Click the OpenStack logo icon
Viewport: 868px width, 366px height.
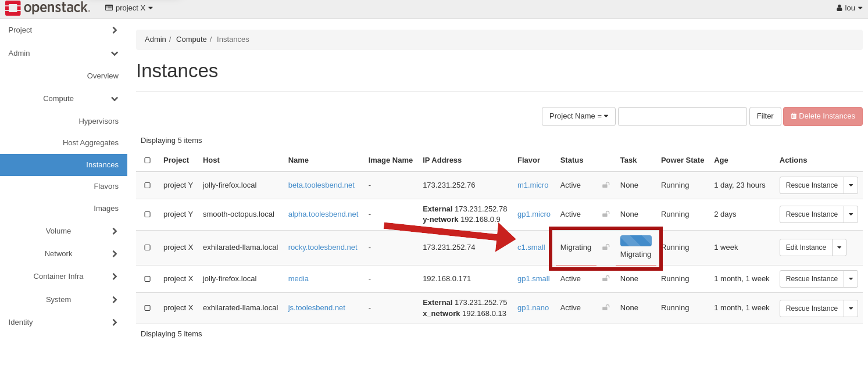pyautogui.click(x=13, y=8)
